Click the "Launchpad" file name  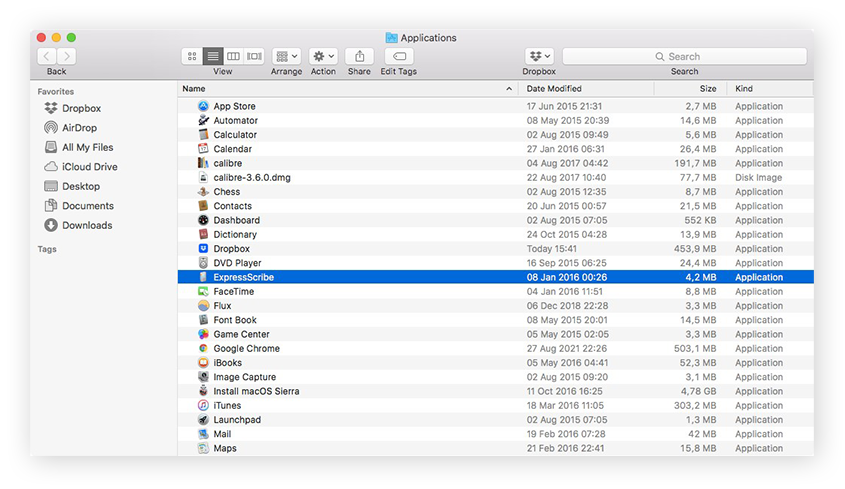(x=237, y=420)
